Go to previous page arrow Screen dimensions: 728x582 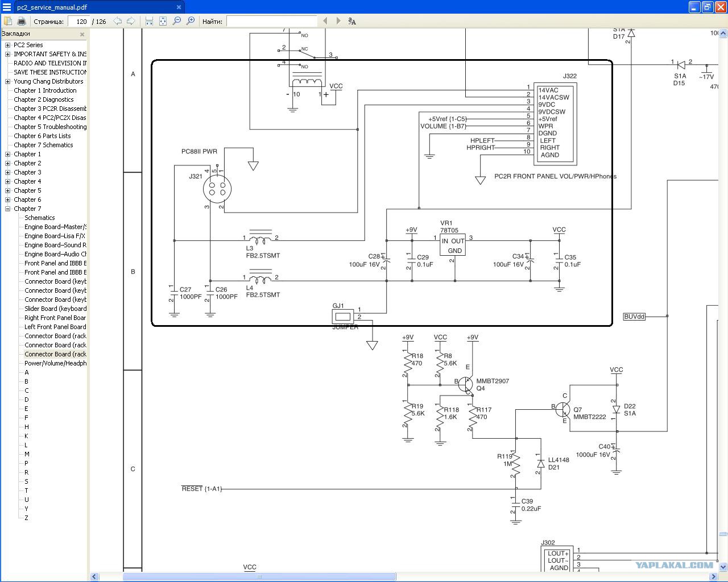(x=118, y=21)
